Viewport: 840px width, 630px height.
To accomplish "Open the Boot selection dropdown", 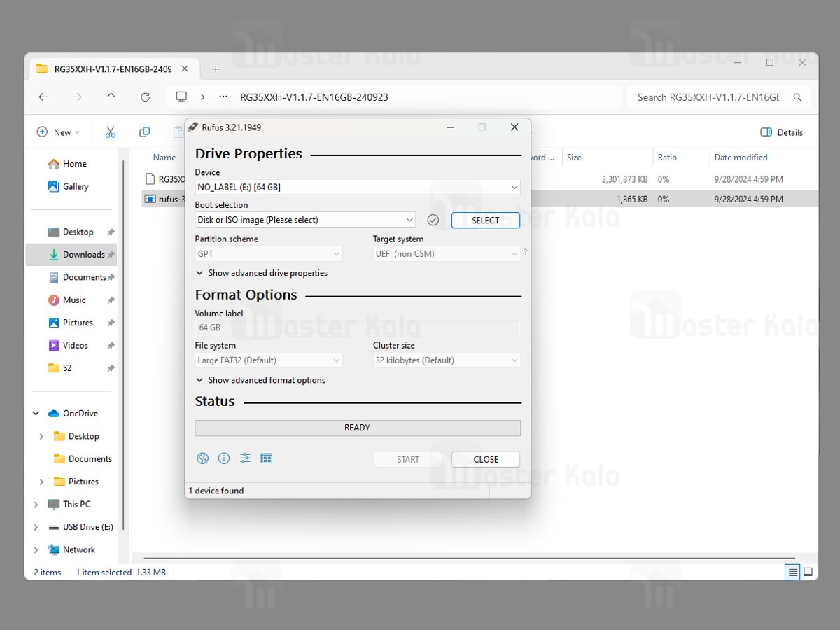I will pos(305,220).
